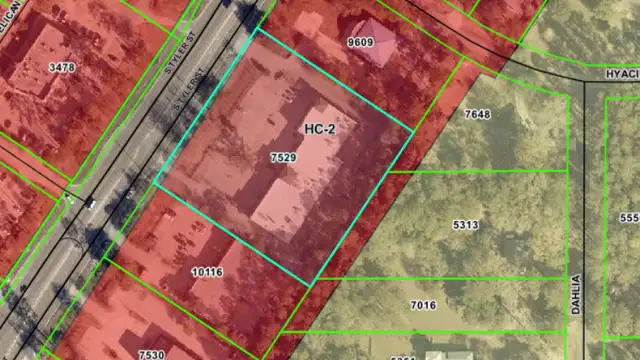Select parcel number 9609
The image size is (640, 360).
pos(360,42)
